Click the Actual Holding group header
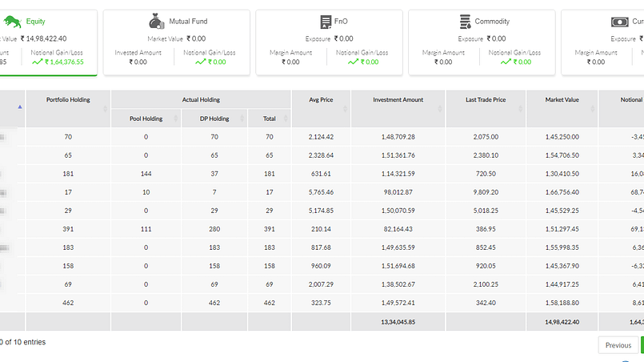Image resolution: width=644 pixels, height=362 pixels. click(202, 99)
